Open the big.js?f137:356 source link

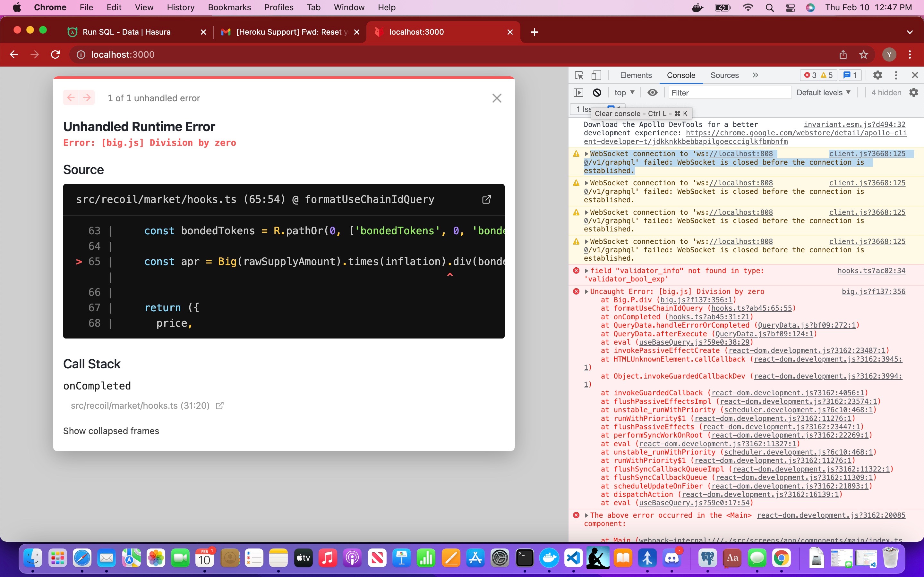[x=874, y=291]
